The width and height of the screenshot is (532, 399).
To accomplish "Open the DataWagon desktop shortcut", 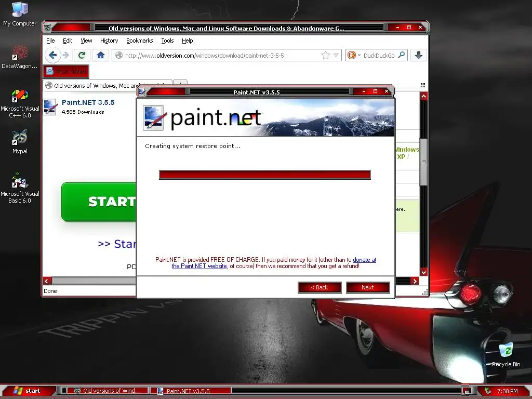I will (x=20, y=57).
